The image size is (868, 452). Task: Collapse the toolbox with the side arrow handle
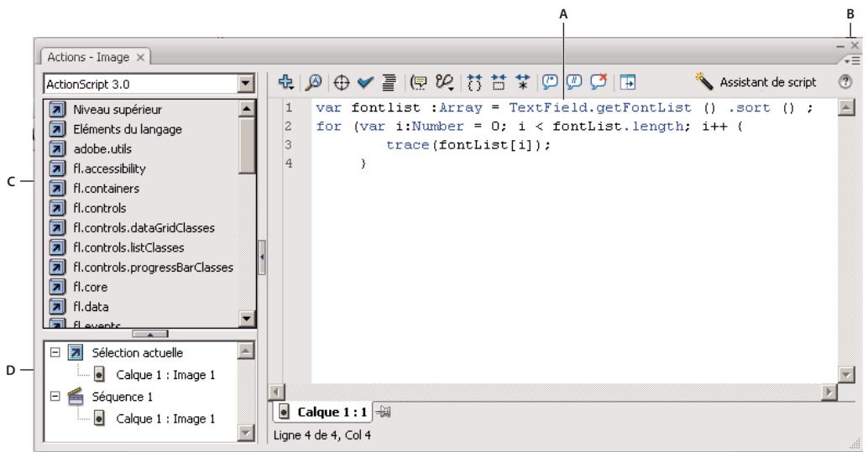point(262,257)
